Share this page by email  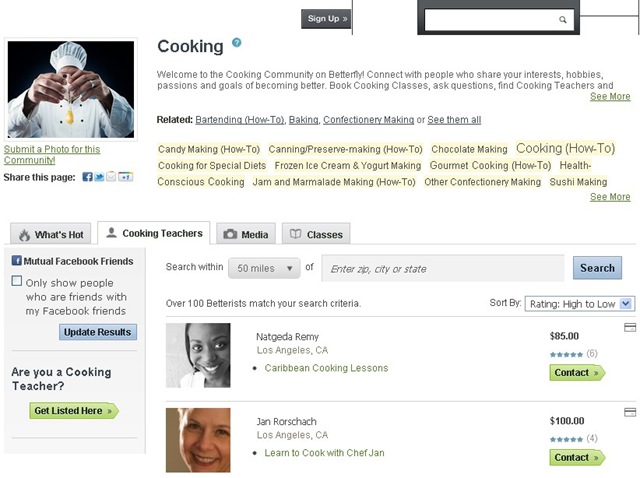pyautogui.click(x=111, y=177)
